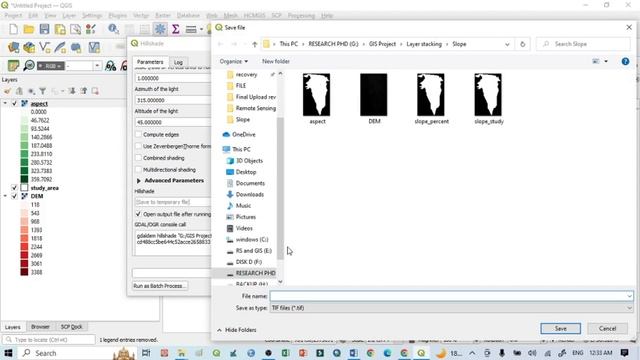Open the File name dropdown arrow

coord(629,296)
